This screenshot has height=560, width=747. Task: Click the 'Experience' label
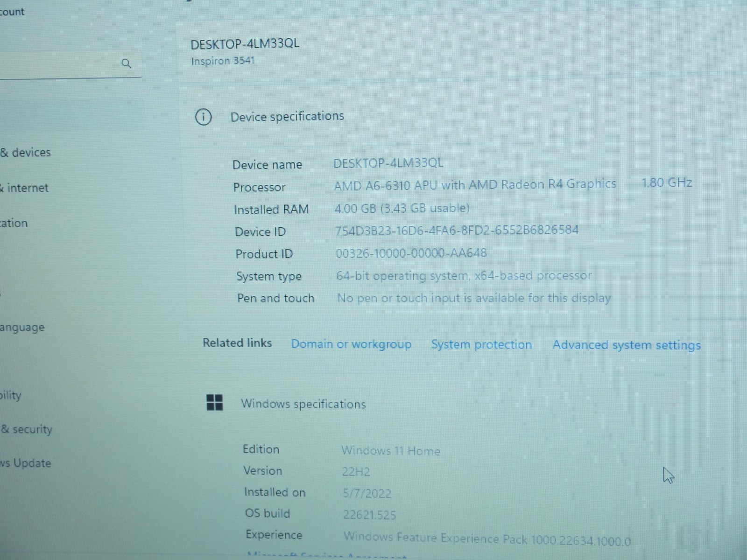(x=274, y=535)
